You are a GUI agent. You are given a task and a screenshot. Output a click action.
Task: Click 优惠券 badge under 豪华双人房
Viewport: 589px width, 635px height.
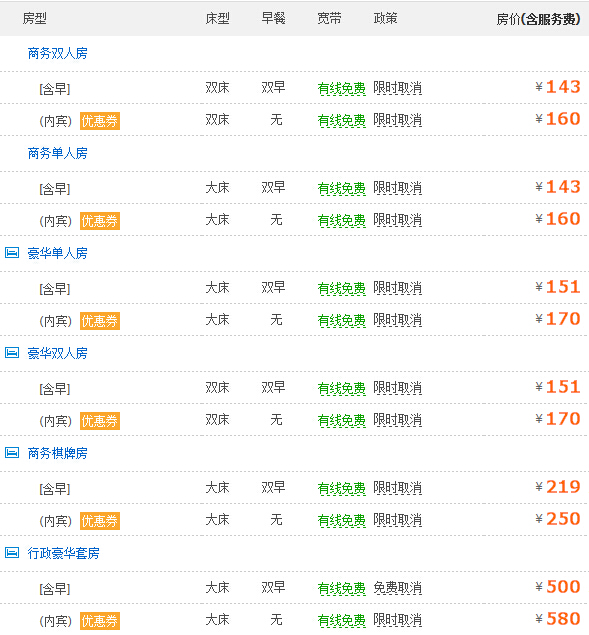[100, 421]
